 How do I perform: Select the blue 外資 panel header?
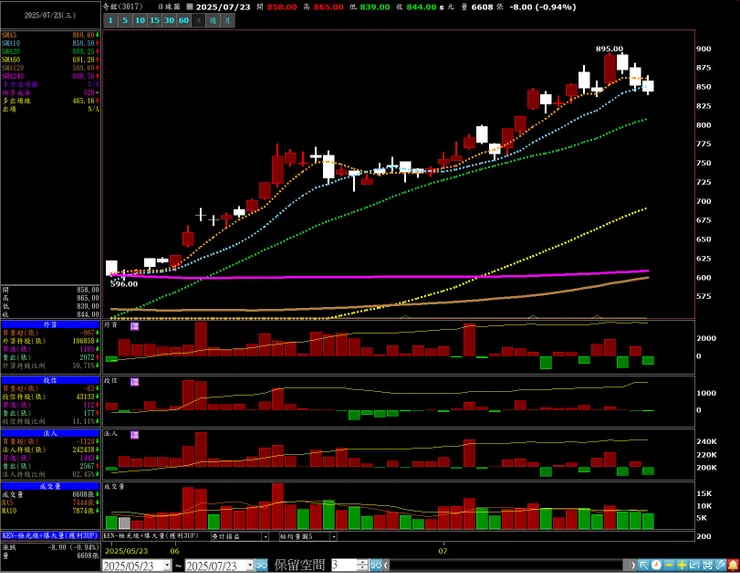pyautogui.click(x=50, y=325)
